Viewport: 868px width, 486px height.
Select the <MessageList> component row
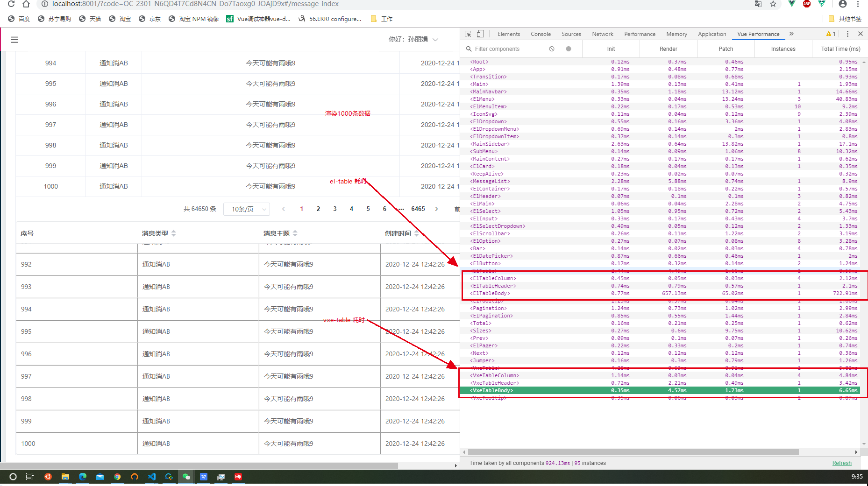pyautogui.click(x=660, y=181)
